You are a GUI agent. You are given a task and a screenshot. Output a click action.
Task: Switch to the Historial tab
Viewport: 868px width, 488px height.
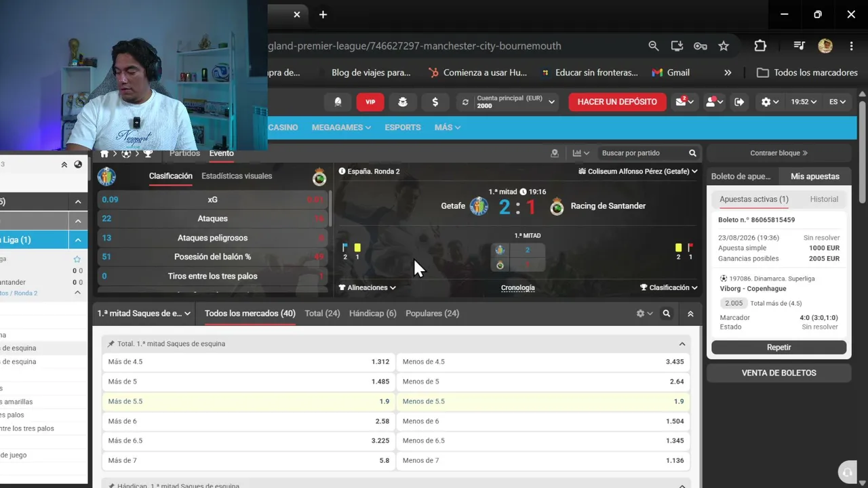[824, 199]
